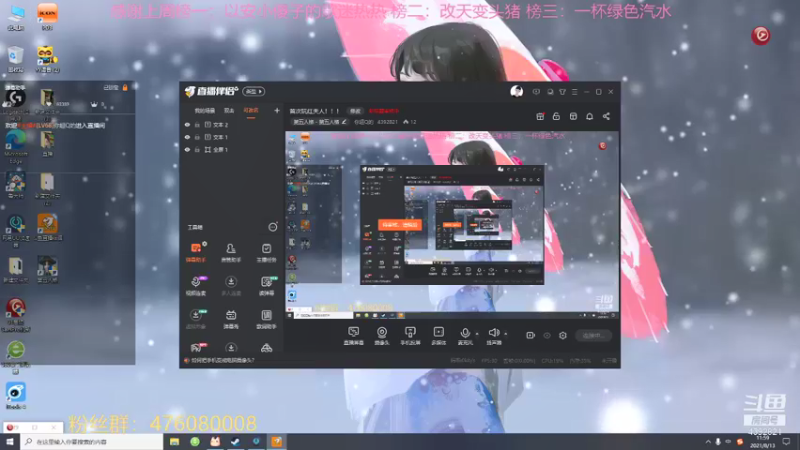800x450 pixels.
Task: Hide the 文本 2 source layer
Action: click(x=187, y=124)
